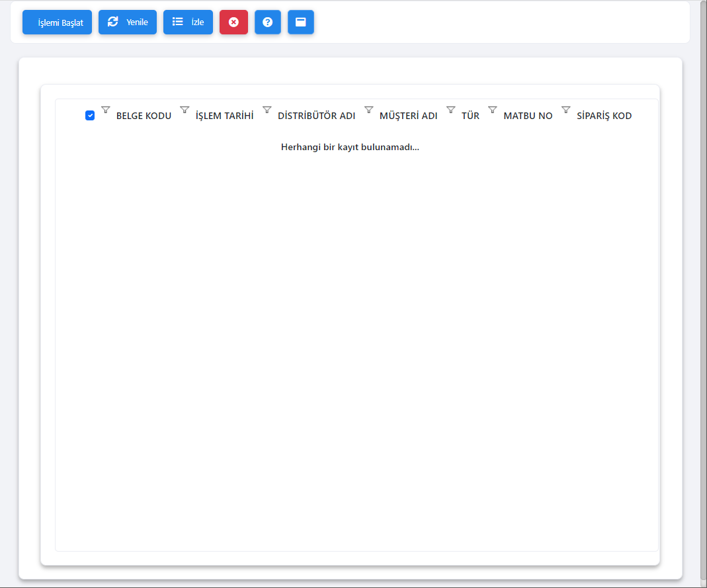Screen dimensions: 707x588
Task: Click the DİSTRİBÜTÖR ADI column header
Action: coord(316,116)
